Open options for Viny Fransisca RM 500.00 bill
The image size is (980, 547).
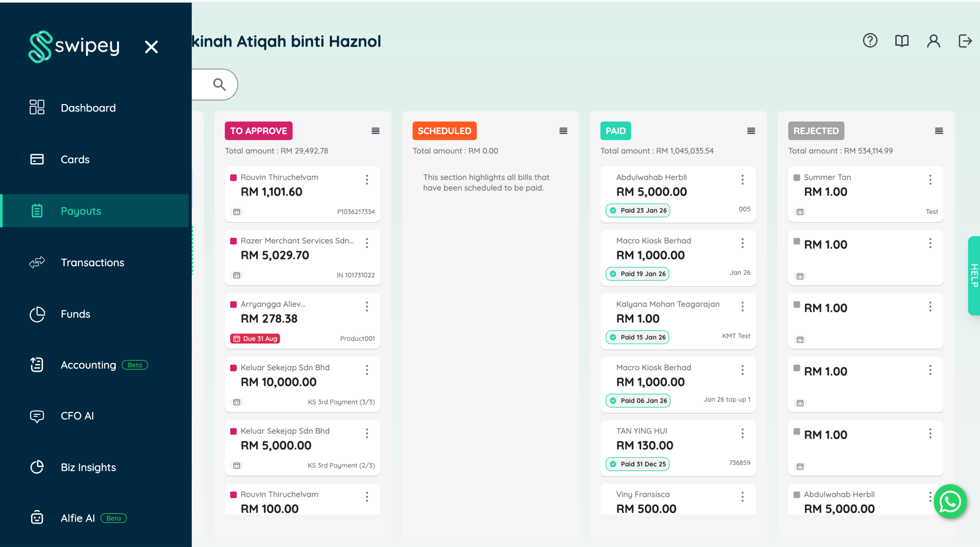pyautogui.click(x=742, y=497)
